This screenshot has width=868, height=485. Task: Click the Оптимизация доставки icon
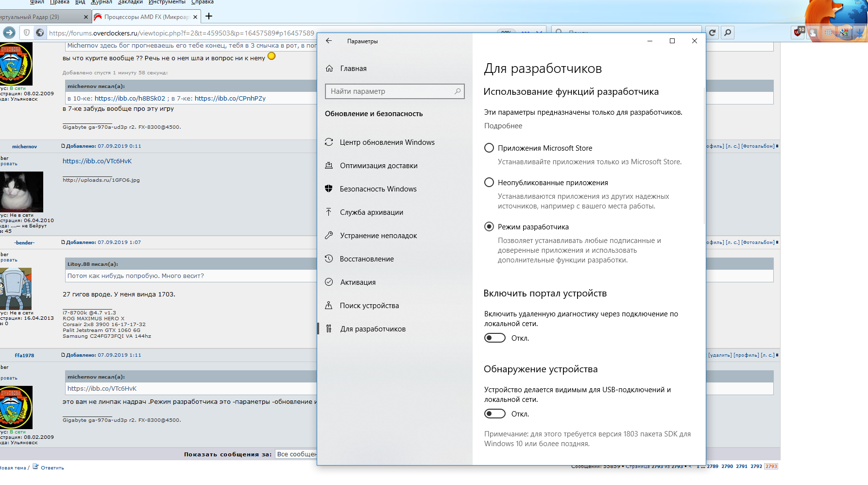[x=329, y=166]
